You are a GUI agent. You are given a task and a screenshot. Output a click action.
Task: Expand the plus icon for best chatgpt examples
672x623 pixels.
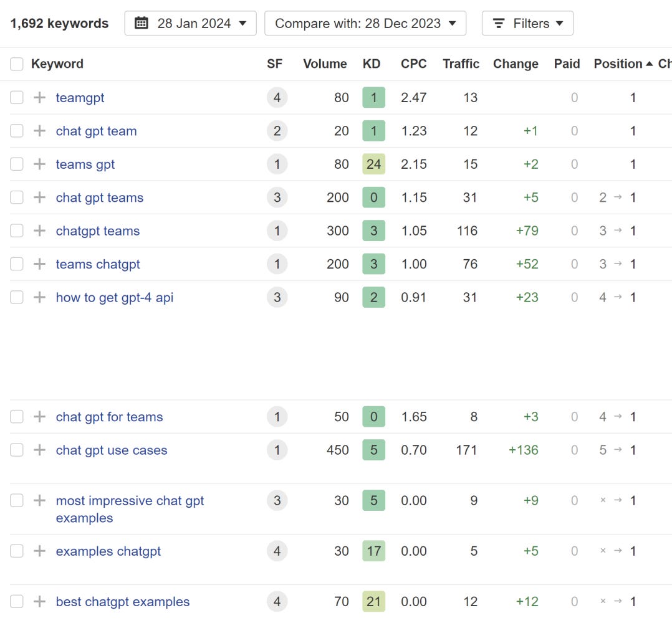(39, 602)
